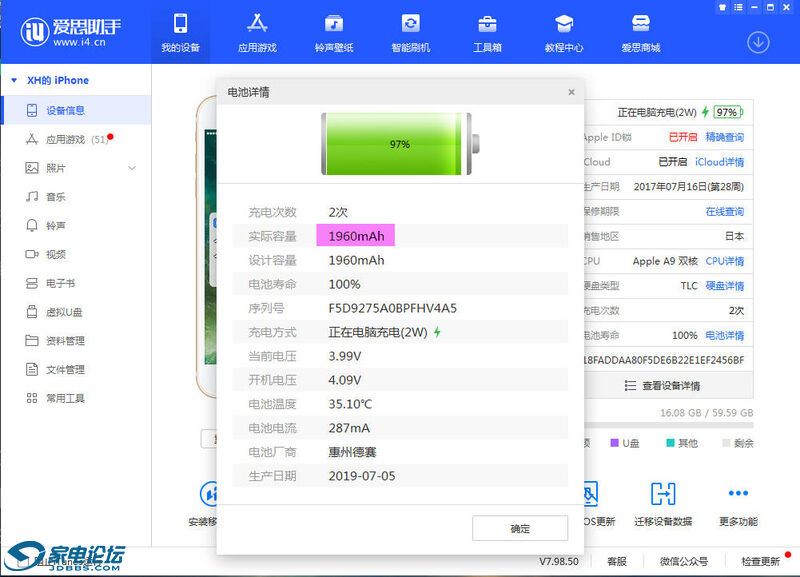Open 教程中心 tab

pyautogui.click(x=564, y=33)
